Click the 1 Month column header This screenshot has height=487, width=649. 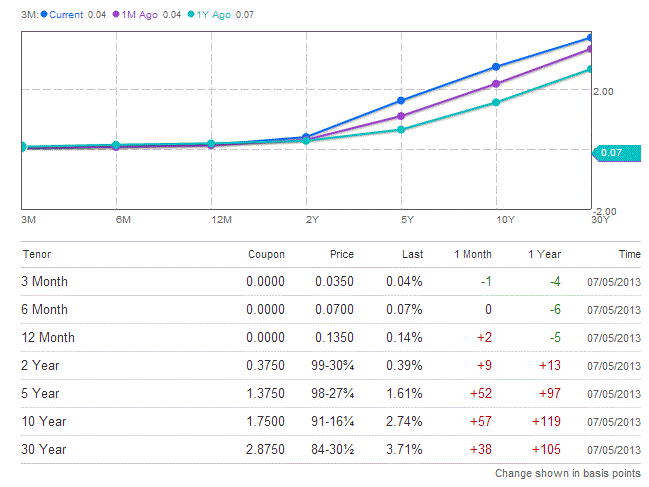tap(471, 254)
